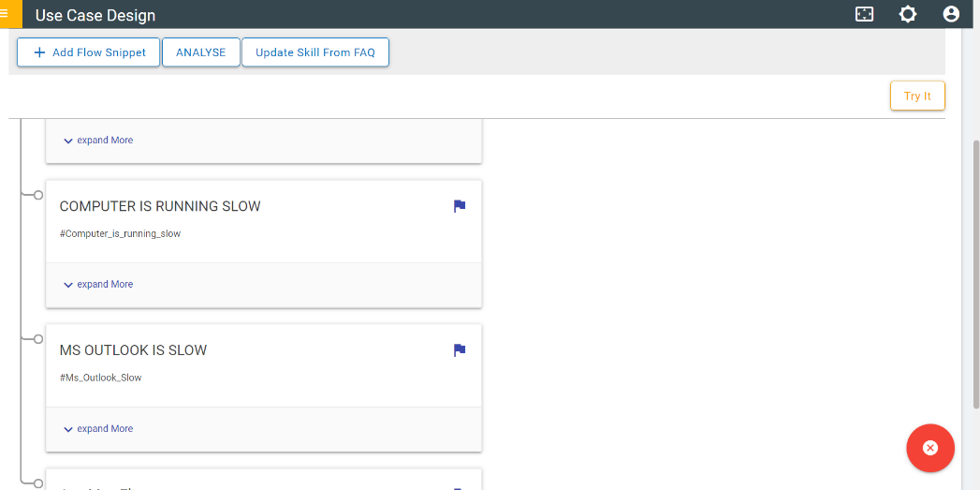Click timeline node beside MS Outlook card

pos(38,339)
